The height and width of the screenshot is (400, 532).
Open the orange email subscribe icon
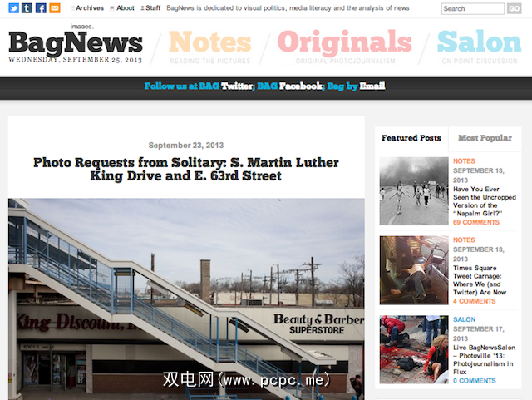pyautogui.click(x=55, y=7)
